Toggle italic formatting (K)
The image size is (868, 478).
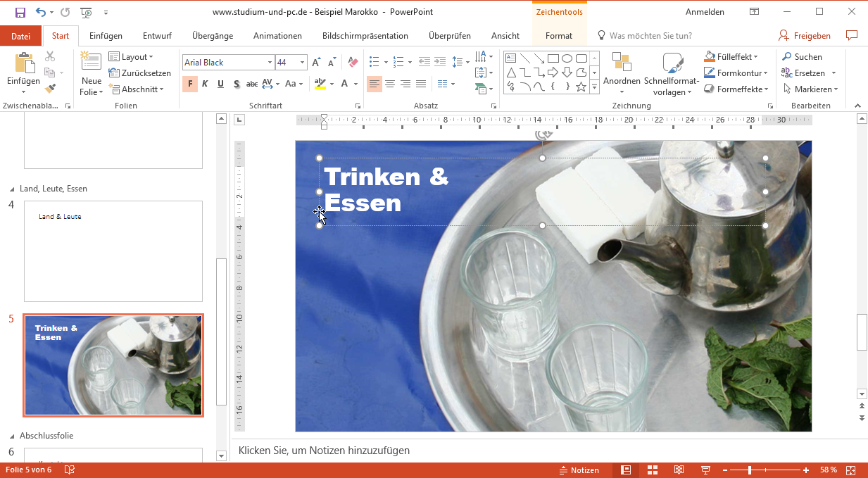(205, 84)
